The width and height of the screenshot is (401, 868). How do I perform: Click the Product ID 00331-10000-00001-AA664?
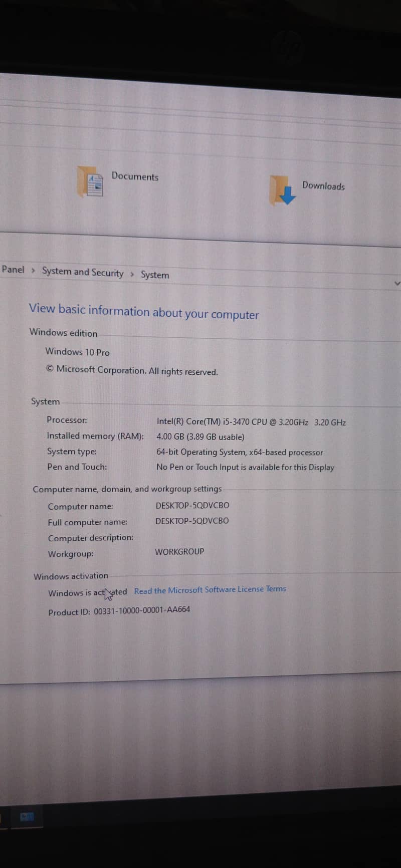click(x=119, y=611)
